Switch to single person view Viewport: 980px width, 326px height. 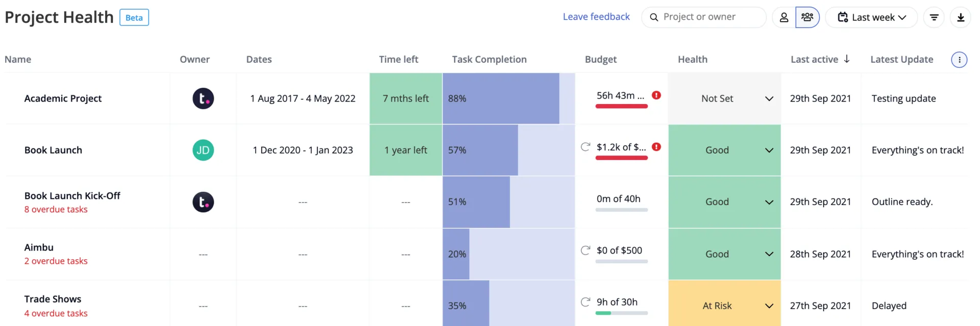point(784,17)
